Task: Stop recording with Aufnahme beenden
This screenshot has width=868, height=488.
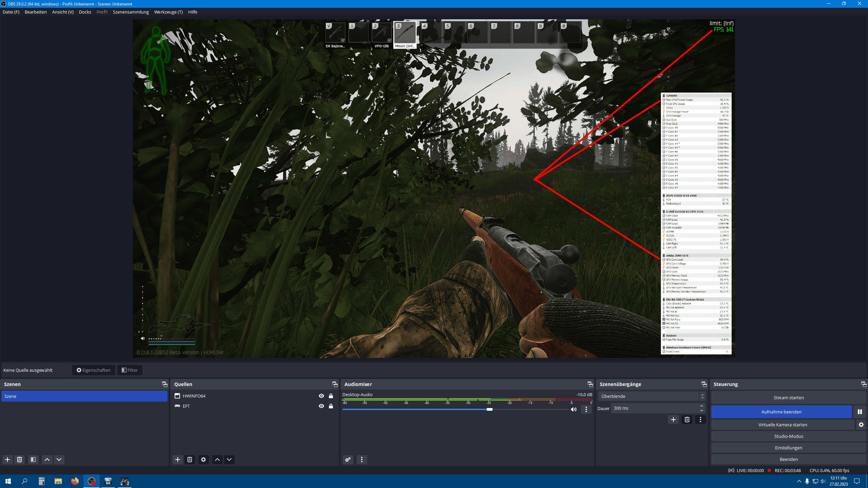Action: pos(782,412)
